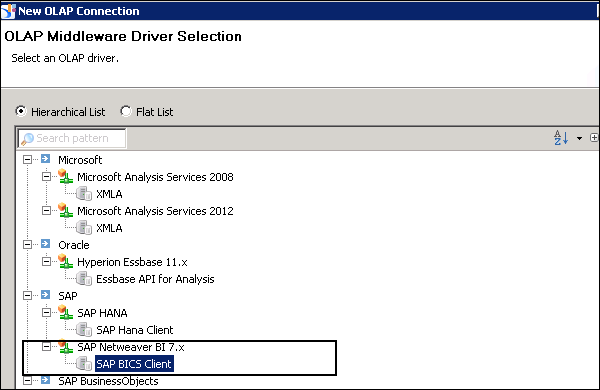The image size is (600, 390).
Task: Click the SAP BICS Client driver icon
Action: pos(84,364)
